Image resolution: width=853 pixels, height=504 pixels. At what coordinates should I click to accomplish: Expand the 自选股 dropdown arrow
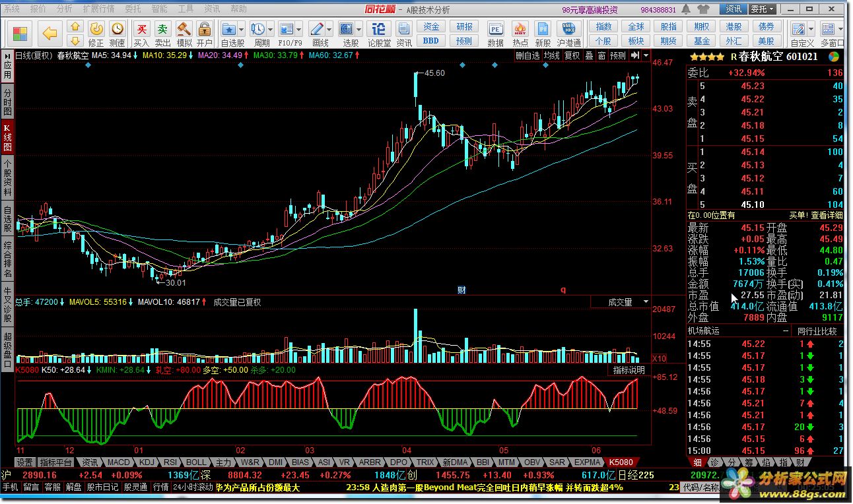[242, 29]
